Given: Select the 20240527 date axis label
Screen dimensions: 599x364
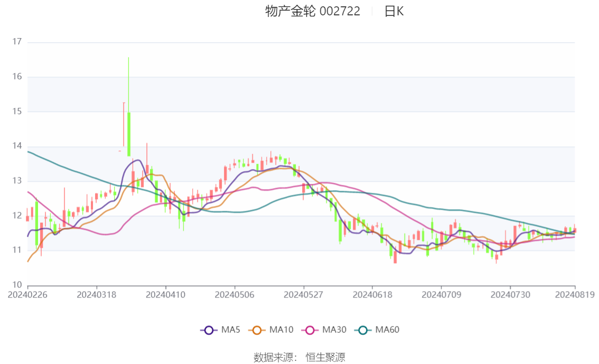Looking at the screenshot, I should click(x=303, y=295).
